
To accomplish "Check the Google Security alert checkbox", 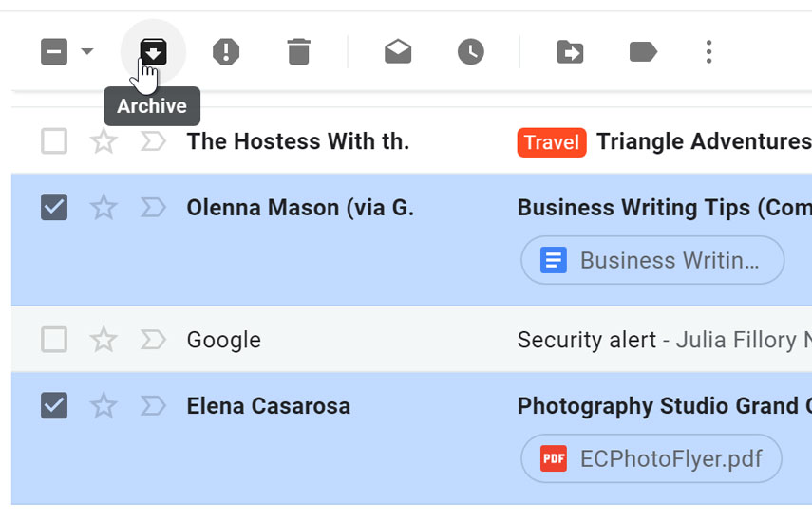I will point(54,340).
